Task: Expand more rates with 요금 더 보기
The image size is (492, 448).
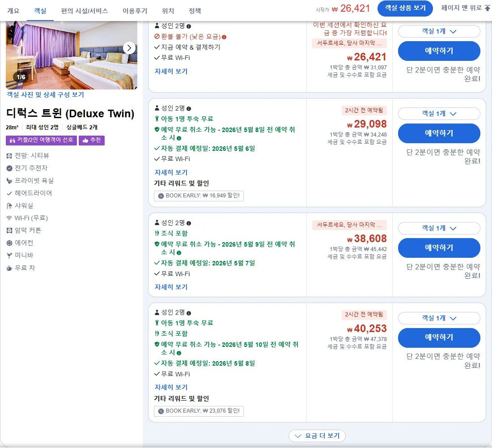Action: 317,436
